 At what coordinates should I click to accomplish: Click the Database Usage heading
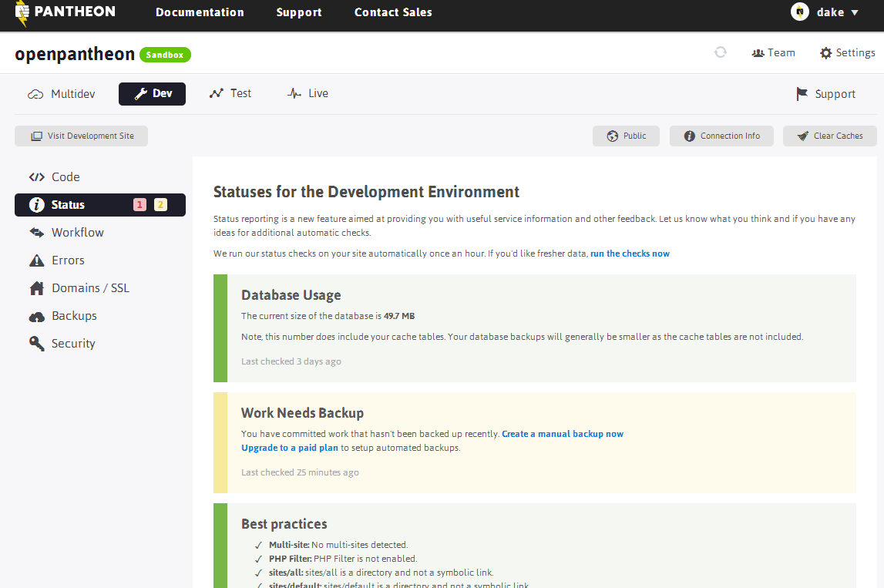tap(291, 295)
